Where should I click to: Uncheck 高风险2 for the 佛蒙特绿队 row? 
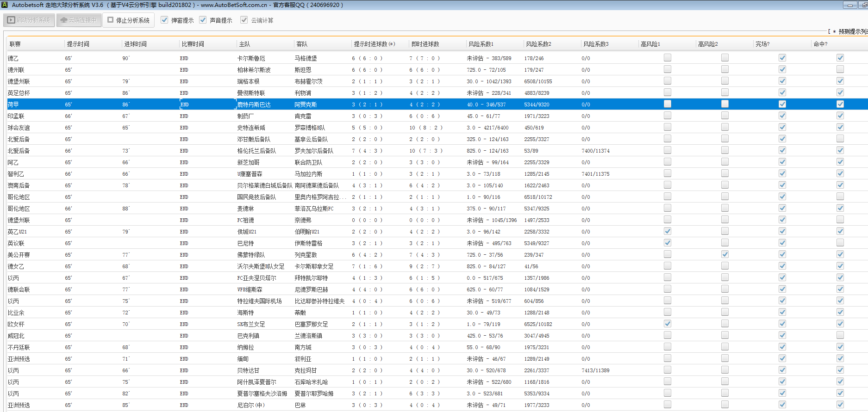pos(724,254)
